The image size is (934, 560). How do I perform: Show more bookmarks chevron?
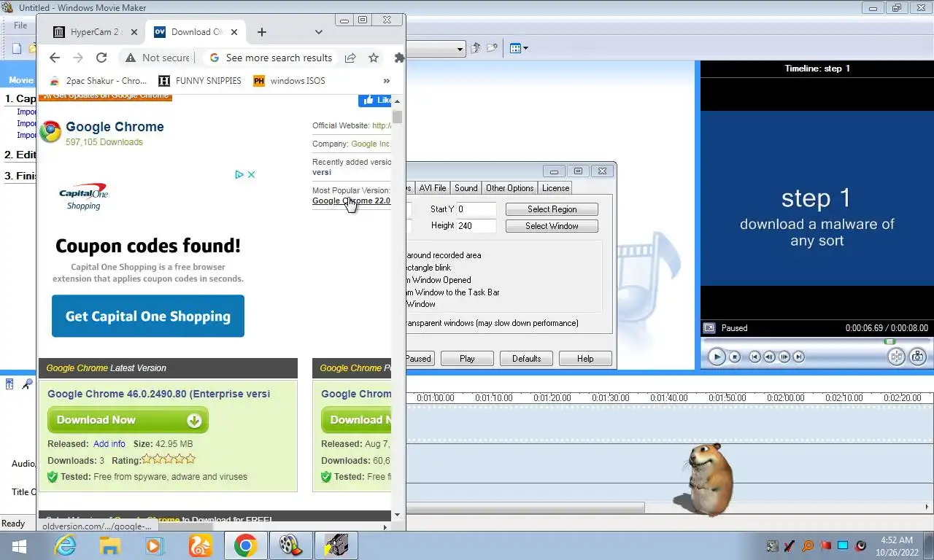pyautogui.click(x=387, y=81)
